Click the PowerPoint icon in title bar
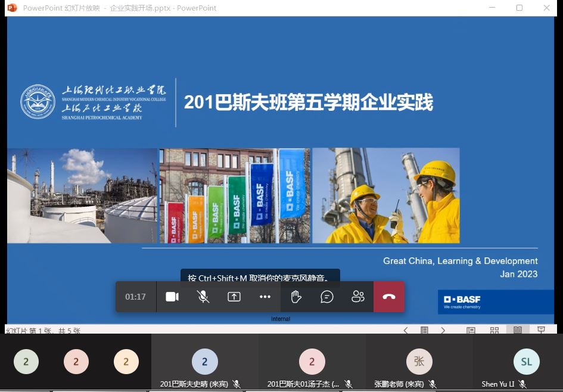Image resolution: width=563 pixels, height=392 pixels. pos(12,8)
